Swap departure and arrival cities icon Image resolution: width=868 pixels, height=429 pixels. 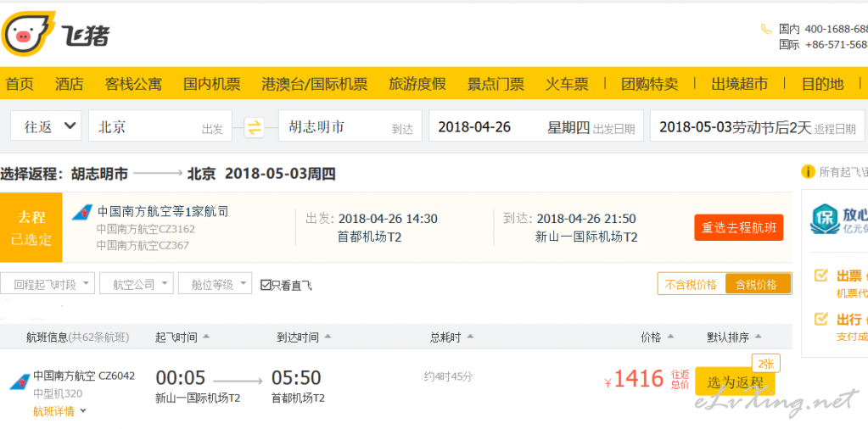pos(254,127)
